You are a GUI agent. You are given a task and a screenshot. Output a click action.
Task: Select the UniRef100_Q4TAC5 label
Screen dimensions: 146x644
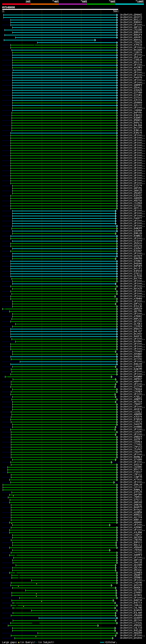click(x=131, y=256)
